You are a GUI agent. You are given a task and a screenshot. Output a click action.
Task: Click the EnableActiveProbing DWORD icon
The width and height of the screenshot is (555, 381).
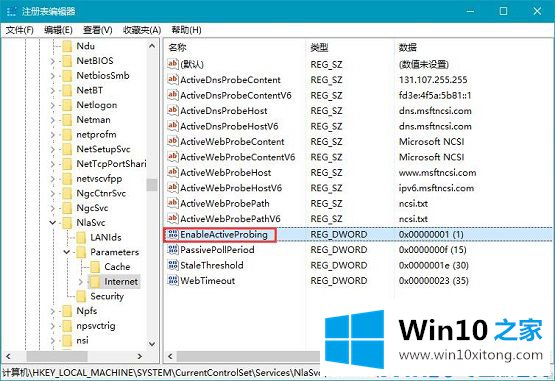(172, 234)
